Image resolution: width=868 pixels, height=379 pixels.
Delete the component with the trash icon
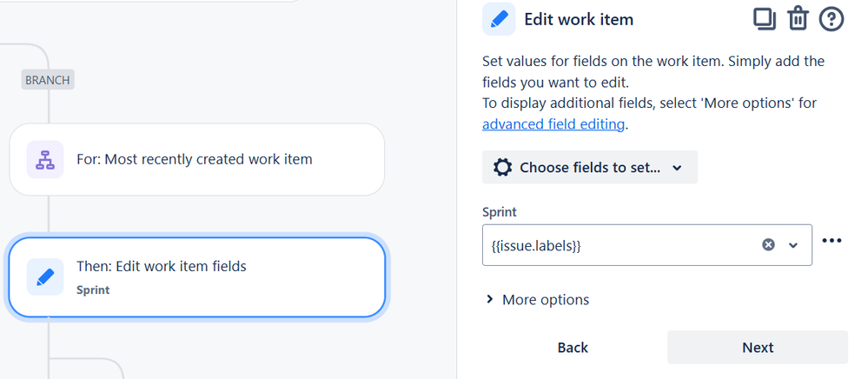[x=798, y=19]
